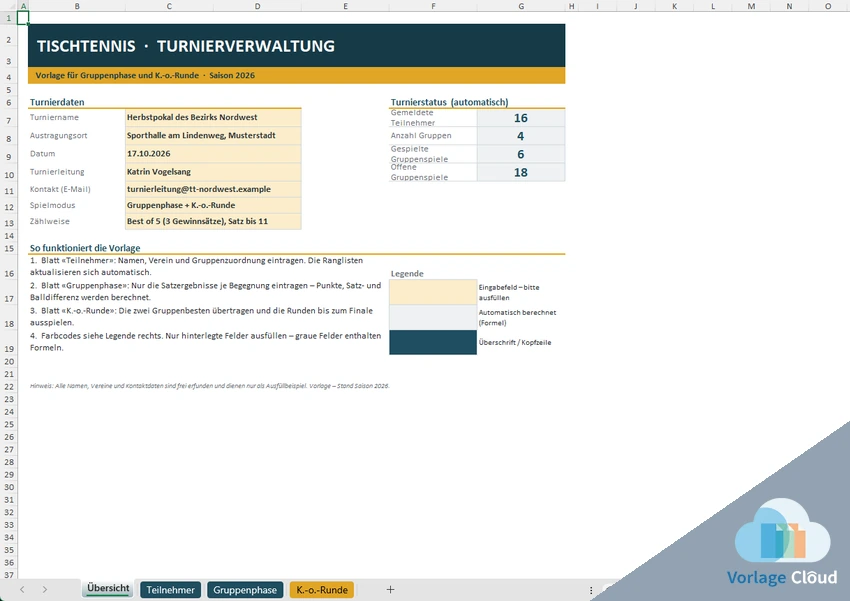The width and height of the screenshot is (850, 601).
Task: Click the Spielmodus field Gruppenphase + K.-o.-Runde
Action: pyautogui.click(x=213, y=205)
